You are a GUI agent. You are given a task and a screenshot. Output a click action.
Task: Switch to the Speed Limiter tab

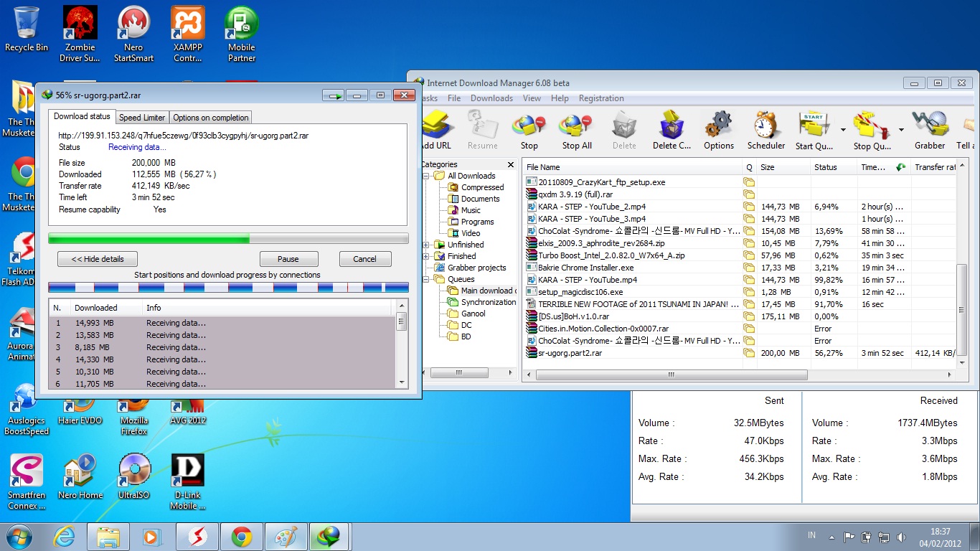pos(142,118)
